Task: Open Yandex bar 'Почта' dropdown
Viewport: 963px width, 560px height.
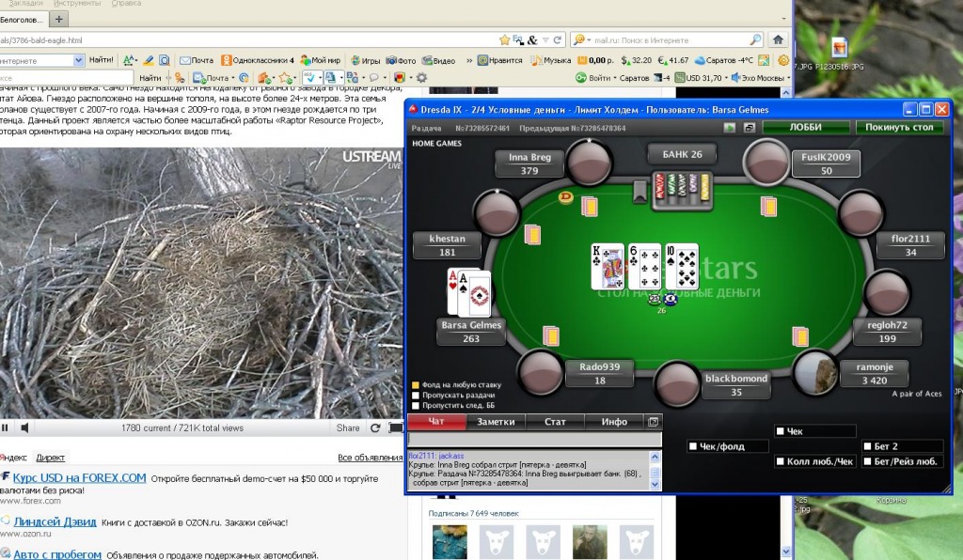Action: coord(214,78)
